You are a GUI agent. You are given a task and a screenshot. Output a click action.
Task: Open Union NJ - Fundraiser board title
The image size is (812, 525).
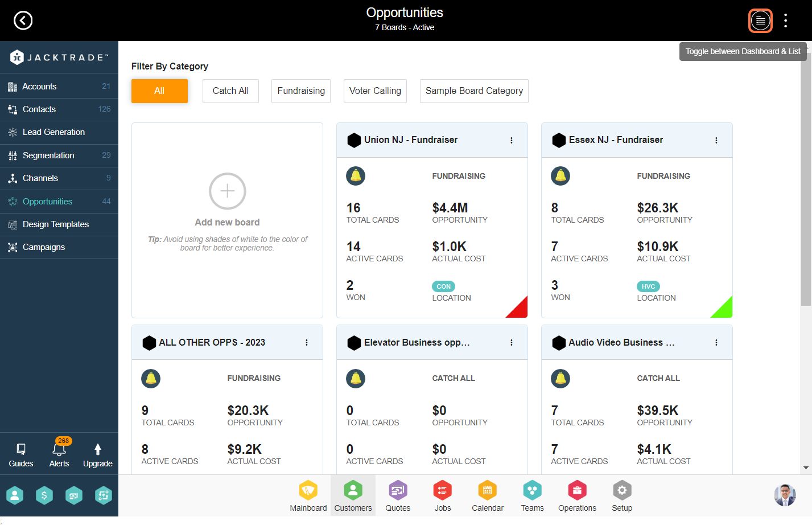click(x=411, y=140)
